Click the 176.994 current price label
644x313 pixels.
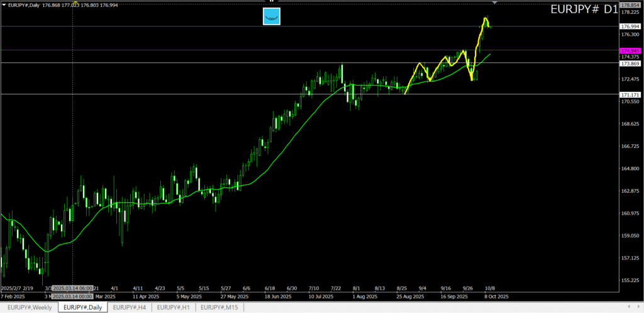point(630,26)
